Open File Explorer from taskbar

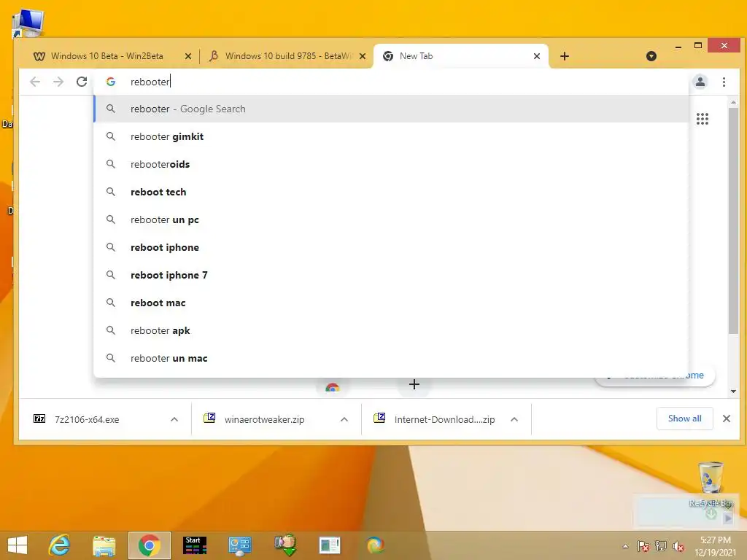(104, 545)
